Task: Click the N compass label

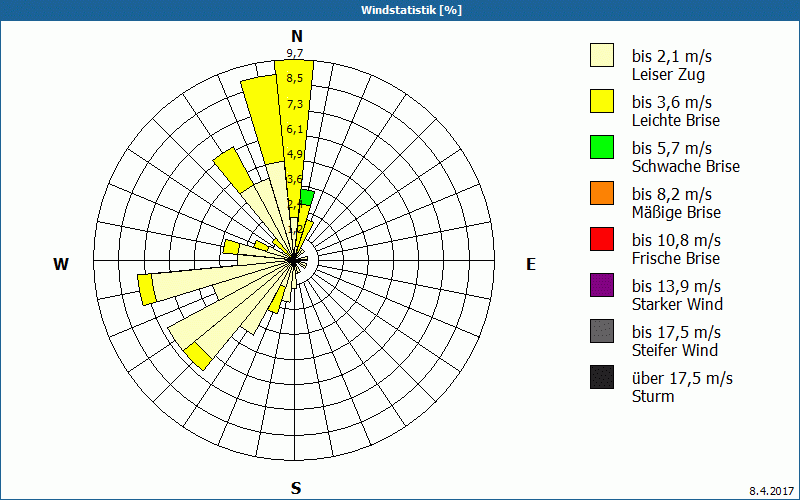Action: [297, 36]
